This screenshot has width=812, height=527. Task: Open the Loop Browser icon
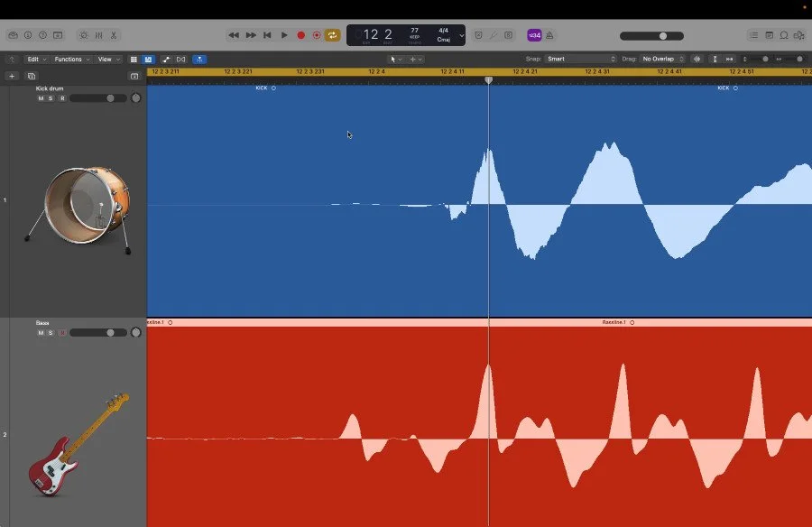point(784,35)
